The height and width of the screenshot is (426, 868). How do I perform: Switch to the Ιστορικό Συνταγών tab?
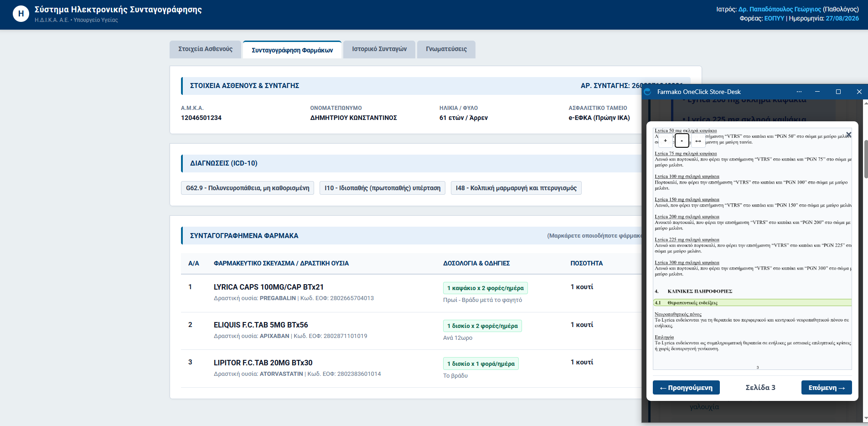(379, 49)
